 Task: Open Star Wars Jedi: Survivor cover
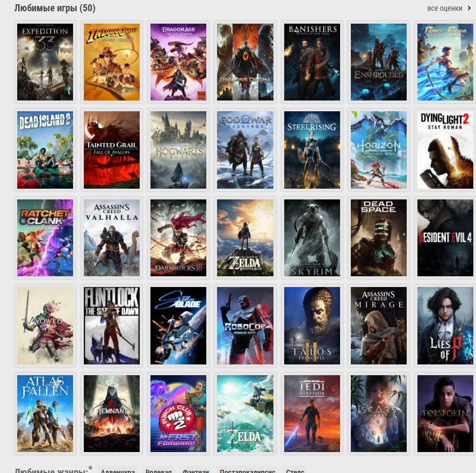click(x=312, y=413)
